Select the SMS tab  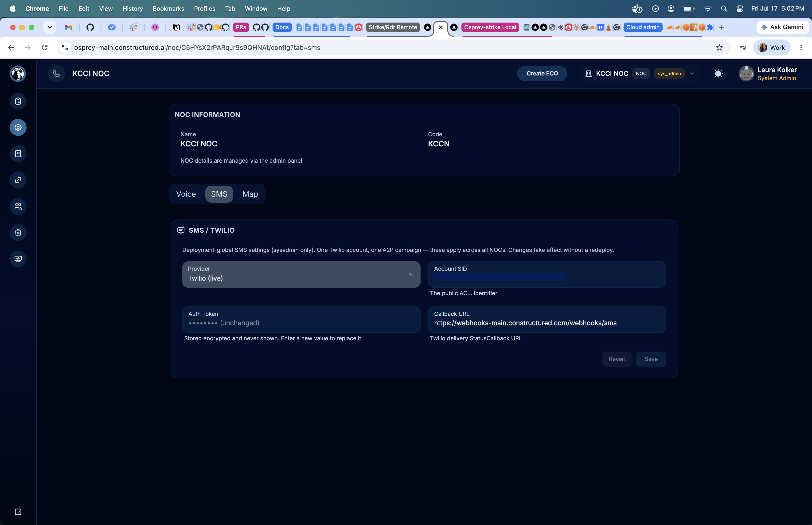(x=219, y=194)
